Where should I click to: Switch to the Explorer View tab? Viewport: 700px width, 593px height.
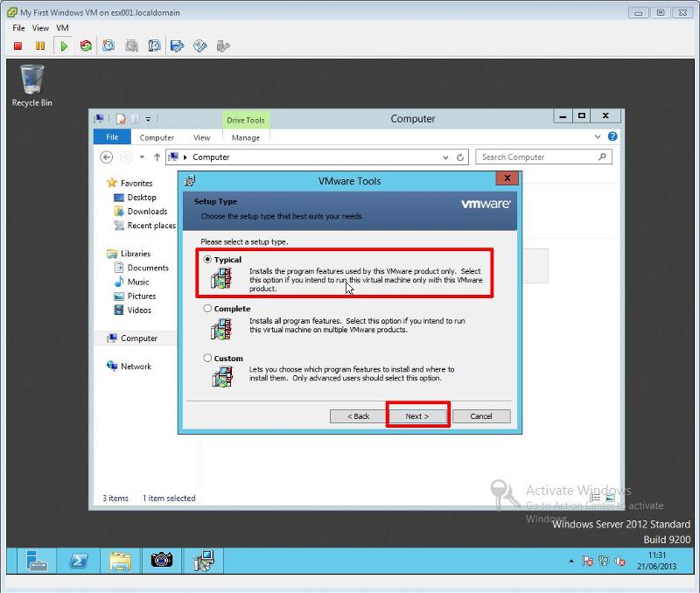click(201, 137)
